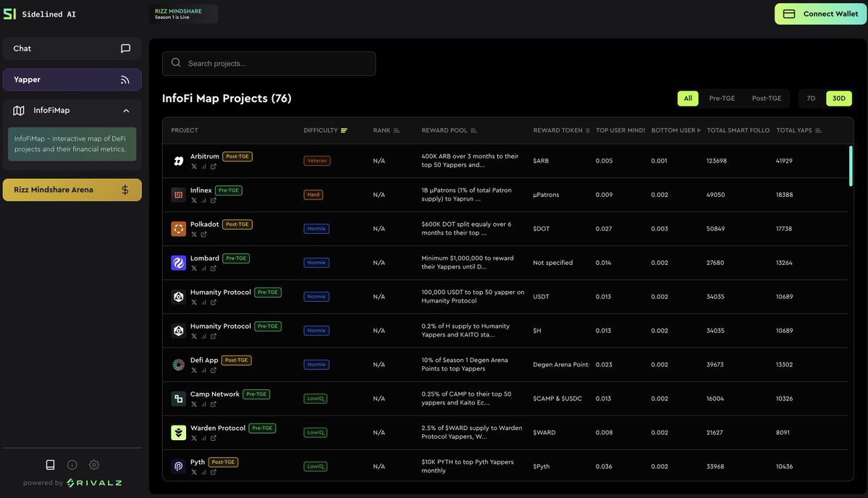
Task: Sort by Top User Mindshare column
Action: (620, 130)
